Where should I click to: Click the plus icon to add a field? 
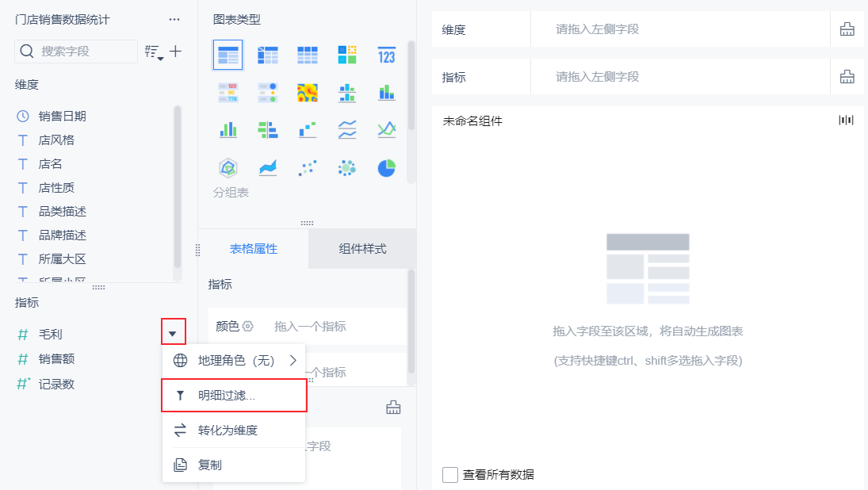175,52
